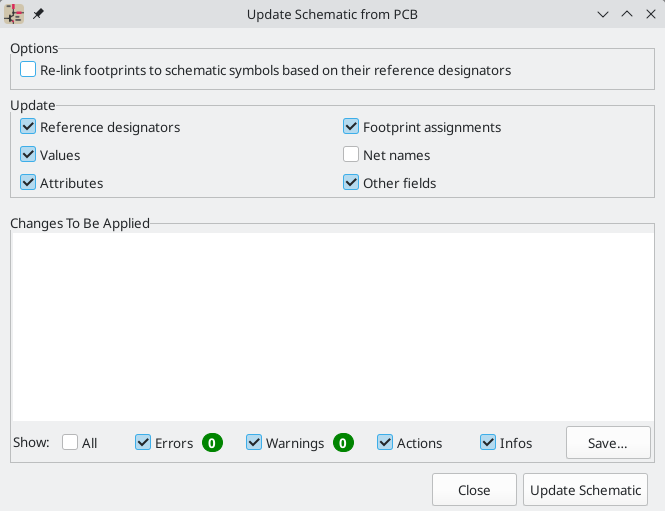Click the pin window icon
The image size is (665, 511).
[39, 15]
